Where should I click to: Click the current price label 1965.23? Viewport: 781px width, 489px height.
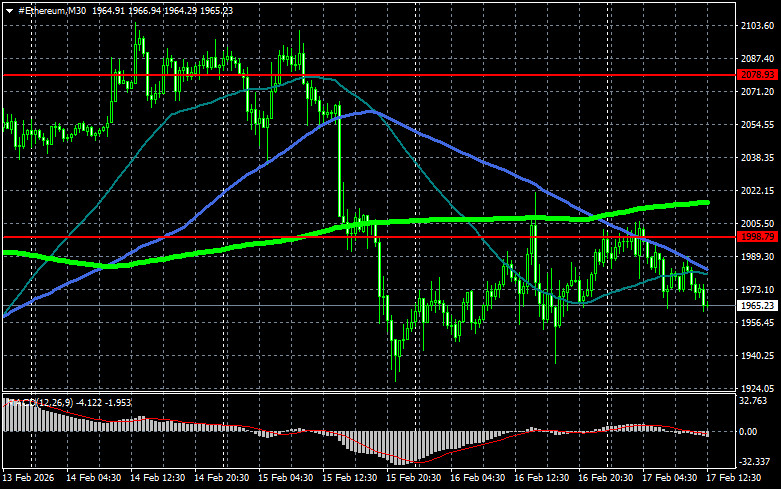(757, 305)
